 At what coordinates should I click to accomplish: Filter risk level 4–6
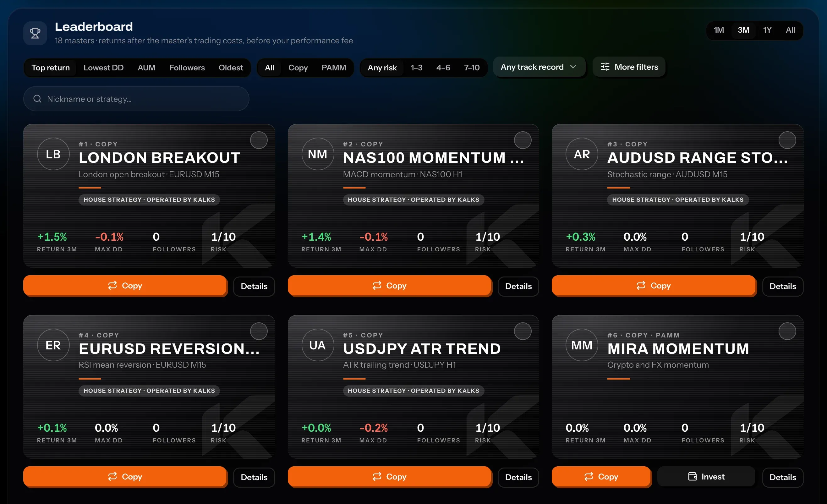point(443,68)
